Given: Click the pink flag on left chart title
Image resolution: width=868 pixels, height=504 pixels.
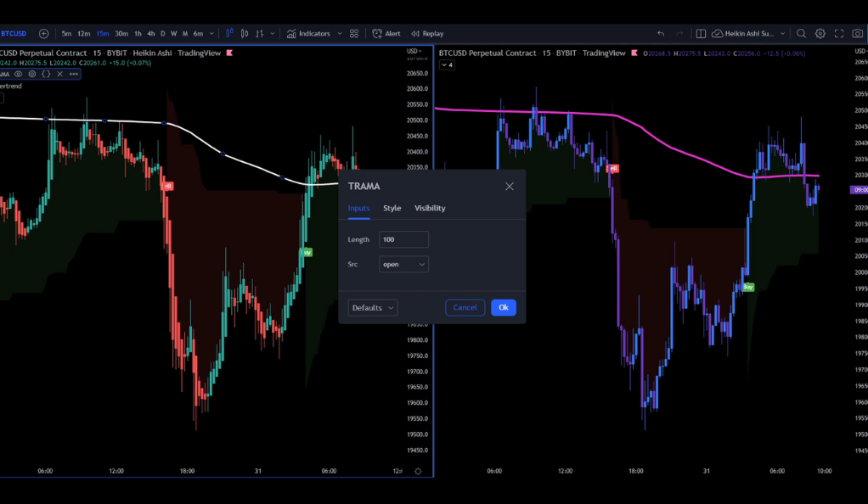Looking at the screenshot, I should pyautogui.click(x=229, y=53).
